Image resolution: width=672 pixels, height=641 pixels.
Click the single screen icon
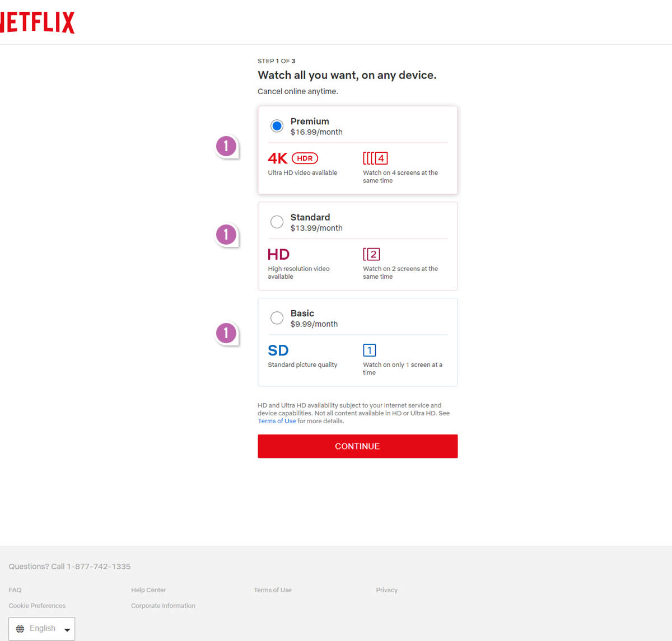click(369, 350)
